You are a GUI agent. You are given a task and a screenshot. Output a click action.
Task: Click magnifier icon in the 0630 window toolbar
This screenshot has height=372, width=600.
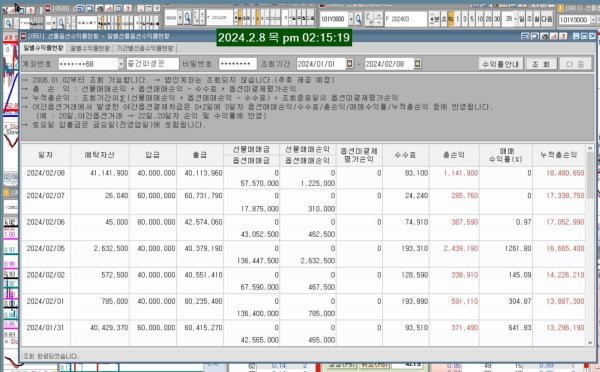click(x=61, y=24)
